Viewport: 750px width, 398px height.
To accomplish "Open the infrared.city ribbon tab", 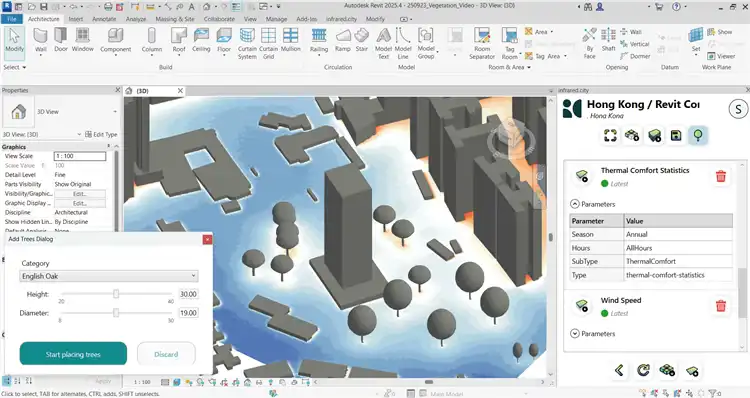I will (x=342, y=19).
